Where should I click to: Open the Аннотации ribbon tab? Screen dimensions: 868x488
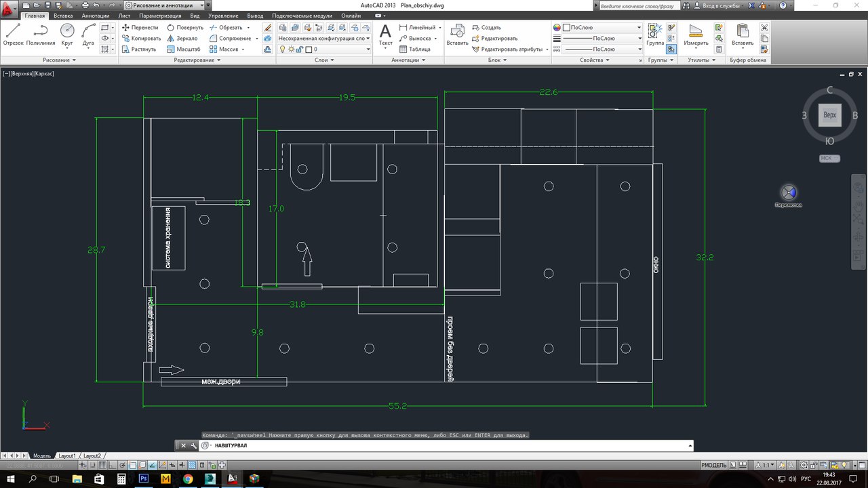click(x=95, y=16)
